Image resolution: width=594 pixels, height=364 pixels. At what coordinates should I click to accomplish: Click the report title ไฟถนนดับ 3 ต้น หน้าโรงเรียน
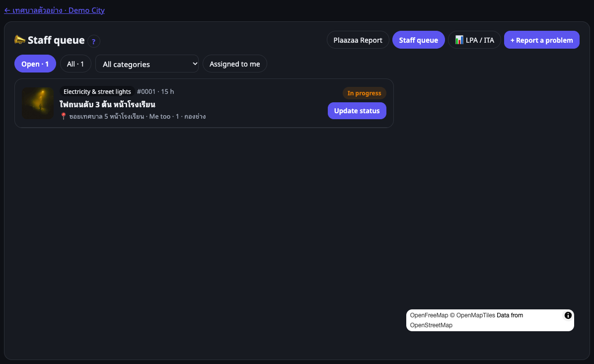click(x=108, y=104)
